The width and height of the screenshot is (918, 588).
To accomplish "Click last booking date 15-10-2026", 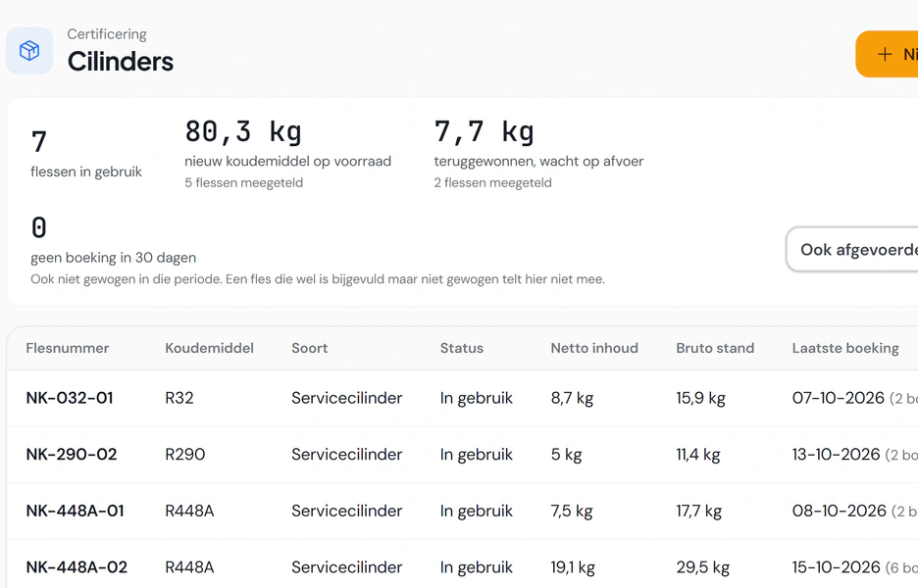I will tap(836, 567).
